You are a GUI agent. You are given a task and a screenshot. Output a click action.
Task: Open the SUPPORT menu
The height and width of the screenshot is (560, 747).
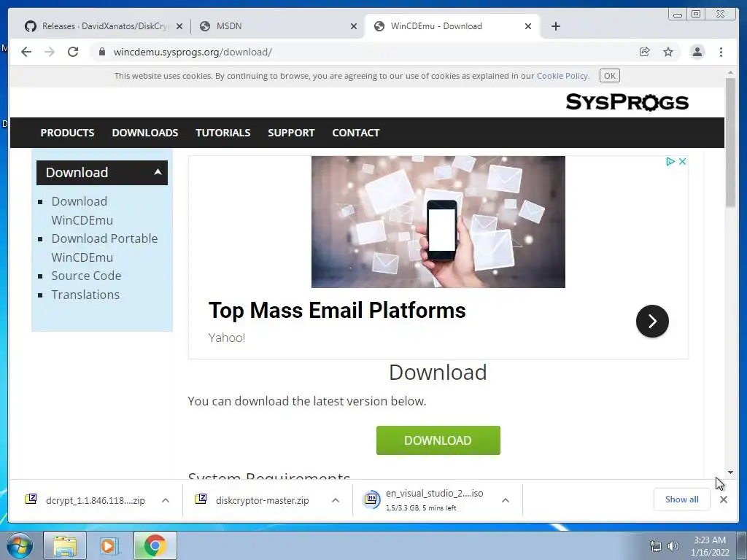(291, 133)
